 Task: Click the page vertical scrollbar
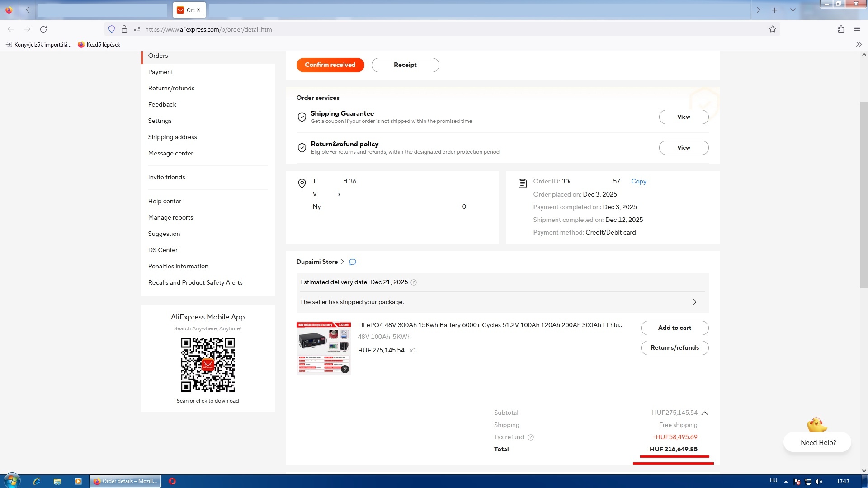click(x=863, y=194)
